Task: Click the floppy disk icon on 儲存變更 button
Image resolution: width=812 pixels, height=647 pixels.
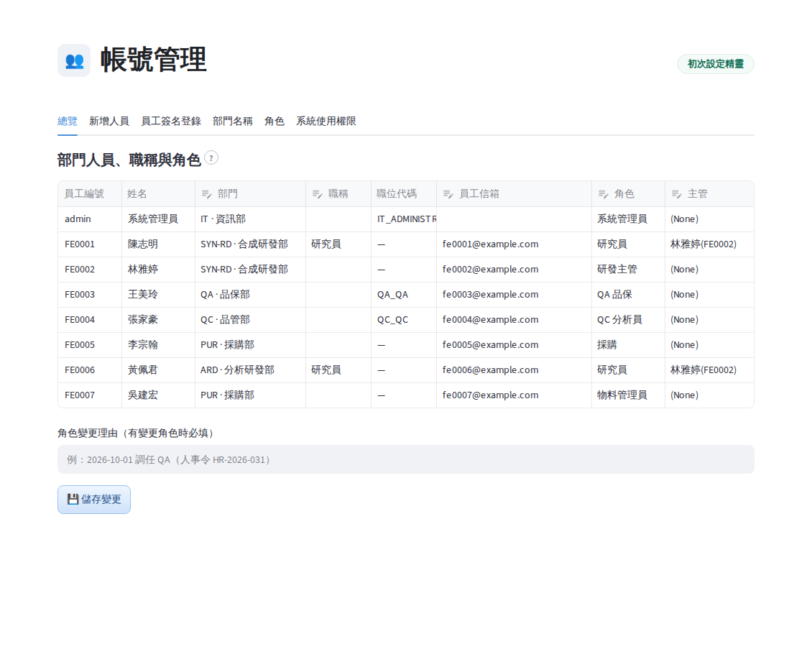Action: [73, 500]
